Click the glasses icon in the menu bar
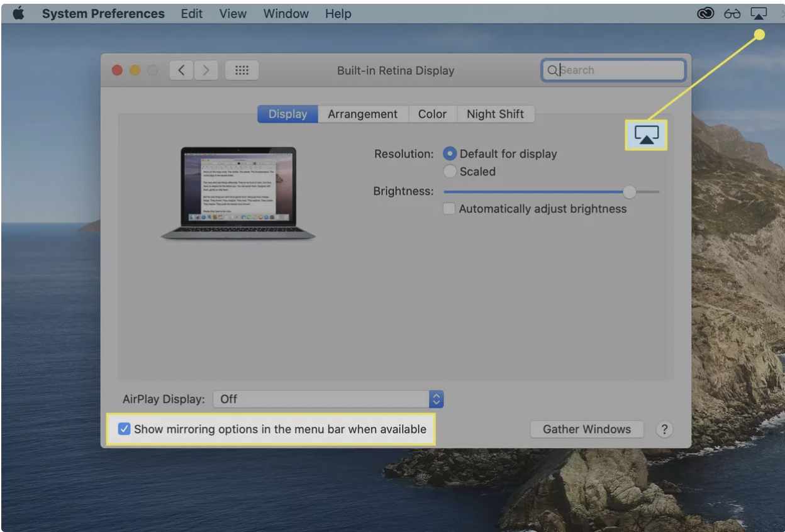This screenshot has width=785, height=532. (732, 13)
